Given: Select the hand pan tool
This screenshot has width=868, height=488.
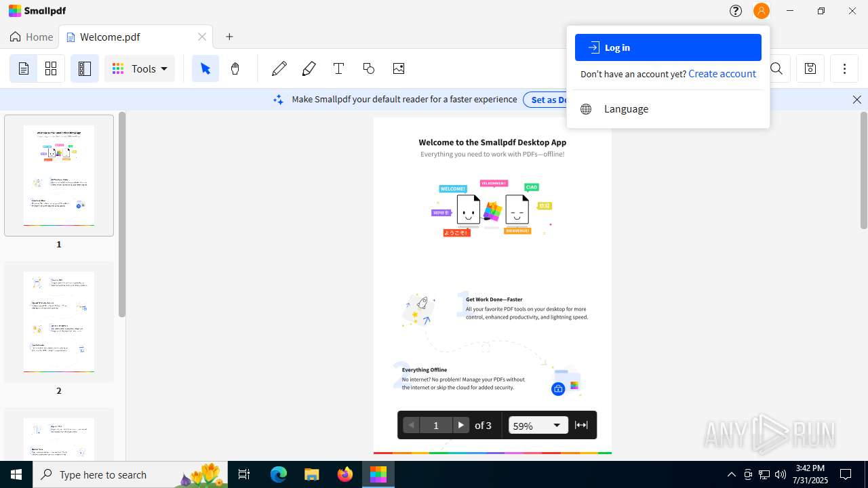Looking at the screenshot, I should [x=235, y=68].
